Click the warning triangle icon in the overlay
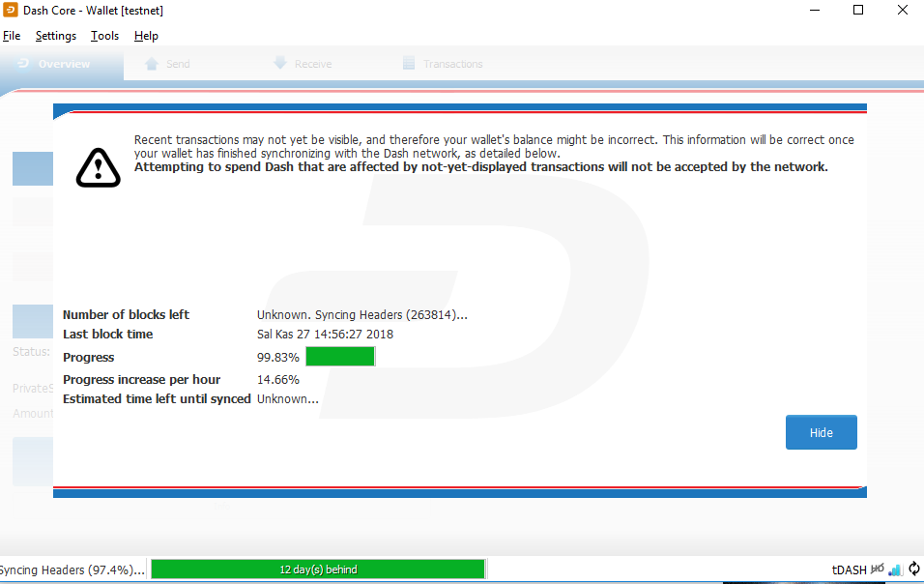Screen dimensions: 924x584 point(99,168)
